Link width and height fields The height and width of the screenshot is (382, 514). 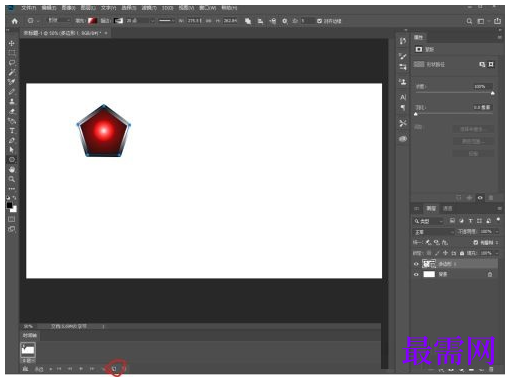(208, 21)
